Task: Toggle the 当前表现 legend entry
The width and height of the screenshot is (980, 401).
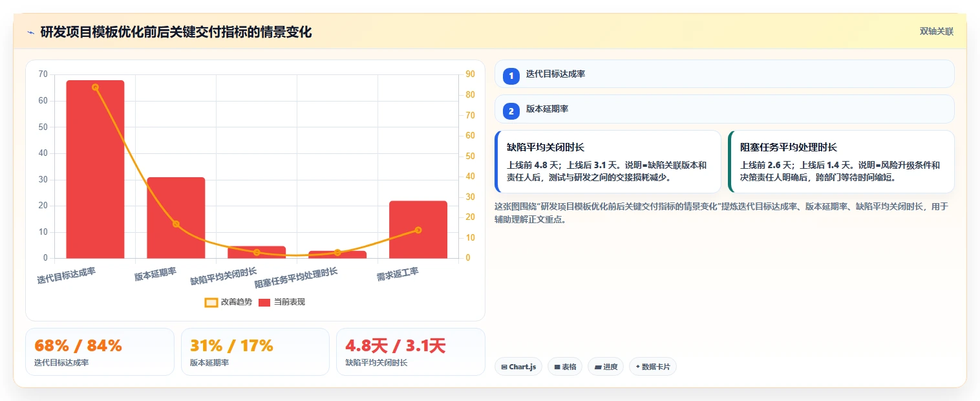Action: pyautogui.click(x=281, y=302)
